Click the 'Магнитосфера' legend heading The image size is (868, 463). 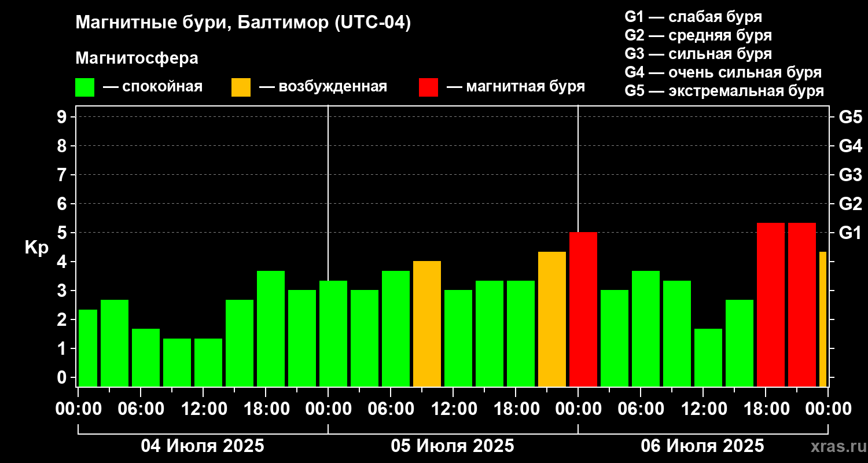pyautogui.click(x=137, y=58)
